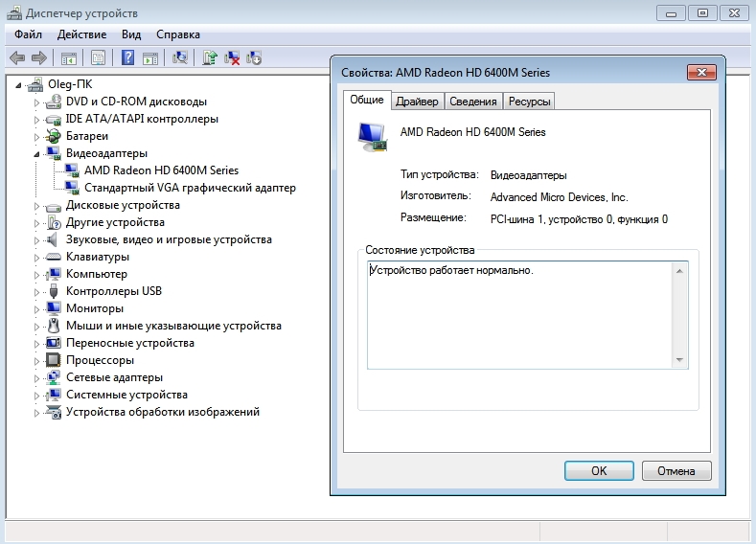The height and width of the screenshot is (544, 756).
Task: Click the camera icon for Устройства обработки изображений
Action: 53,412
